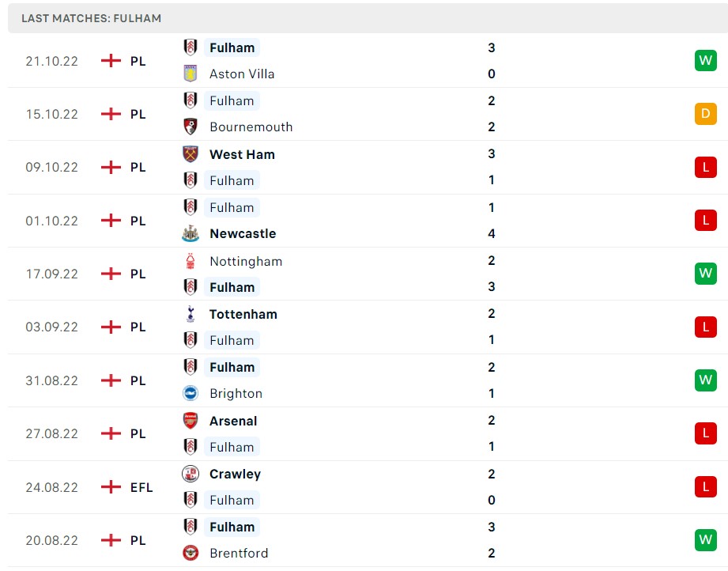Click the Bournemouth cherry crest icon
The image size is (728, 571).
[x=190, y=127]
